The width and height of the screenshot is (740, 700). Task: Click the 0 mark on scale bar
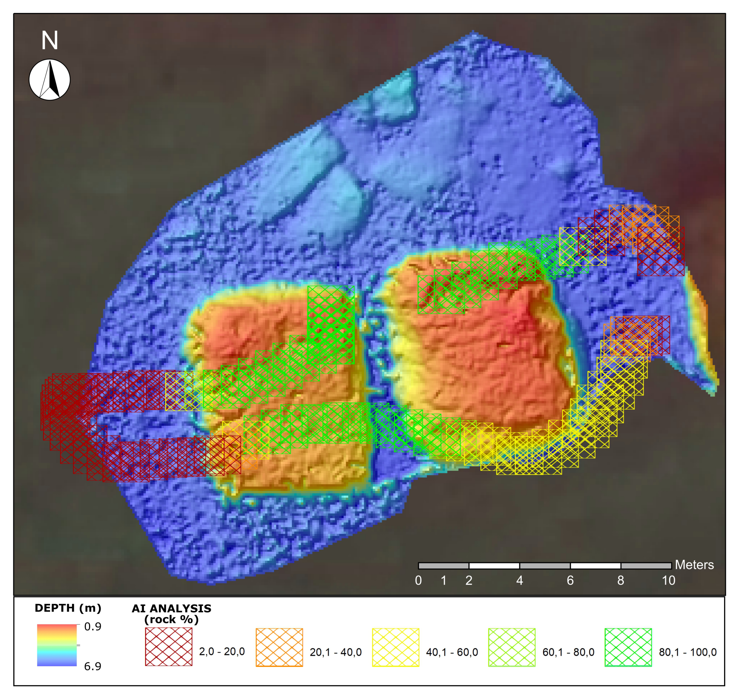click(418, 581)
